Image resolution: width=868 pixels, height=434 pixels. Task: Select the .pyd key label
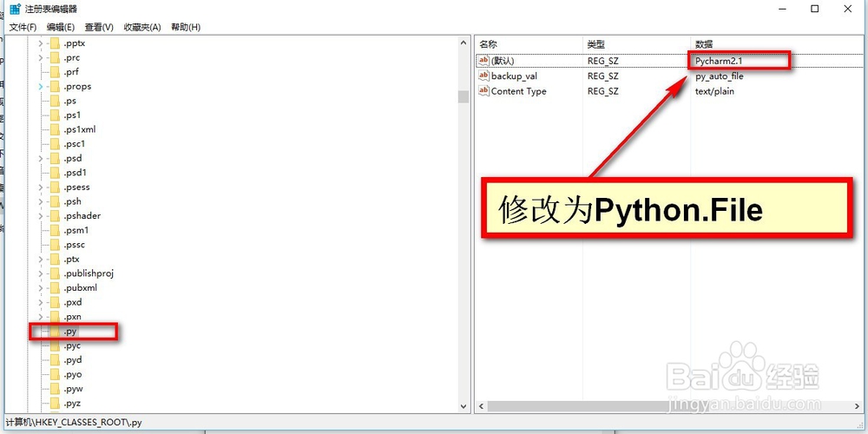coord(72,360)
